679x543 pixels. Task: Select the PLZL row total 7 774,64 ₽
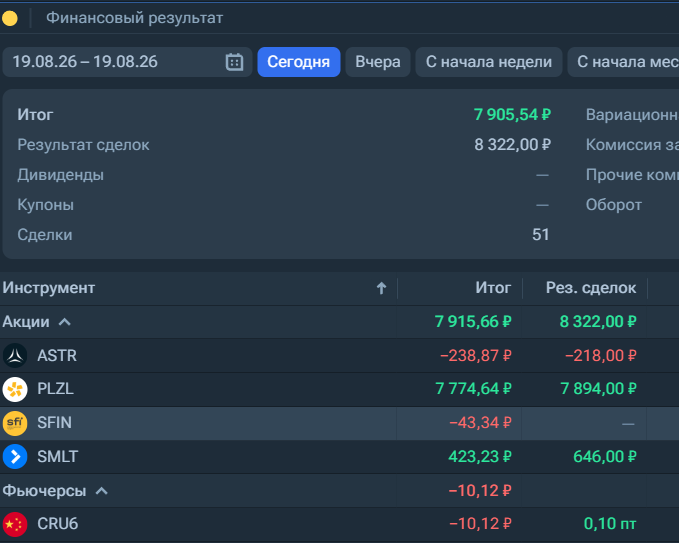[x=473, y=389]
